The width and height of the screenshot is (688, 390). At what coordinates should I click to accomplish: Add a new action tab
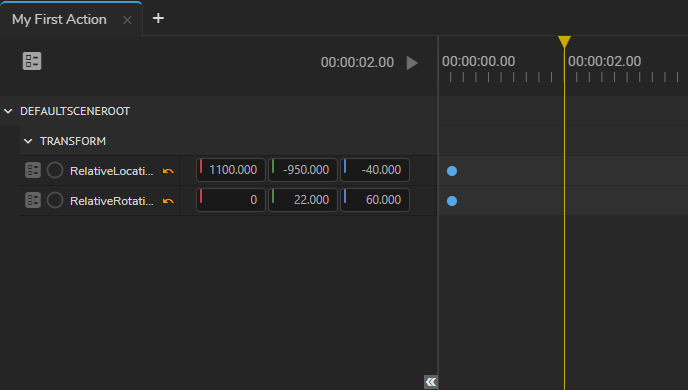pos(158,18)
